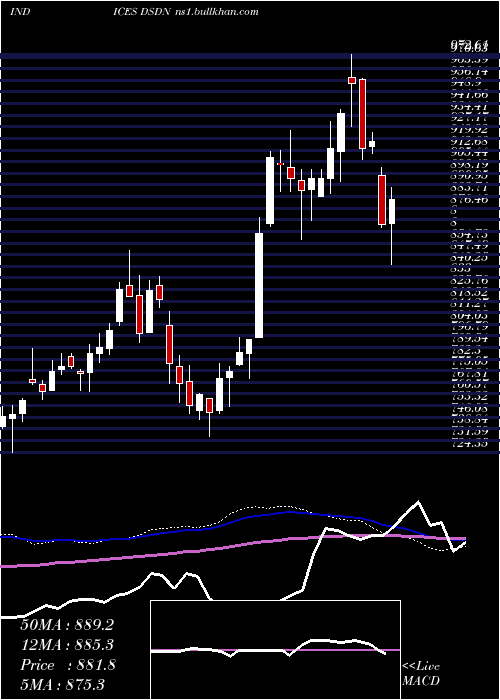Click the 840.25 price axis label
Screen dimensions: 500x700
469,258
